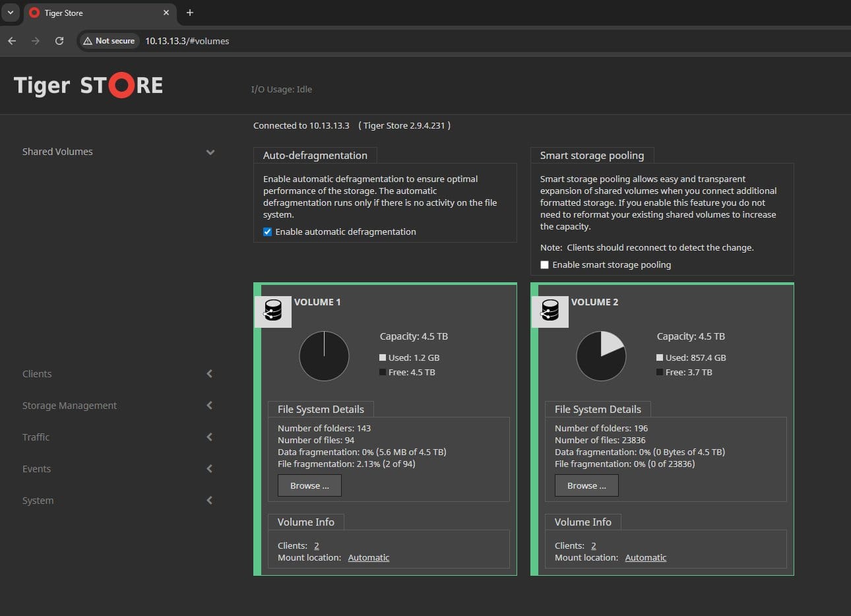Click Volume 2 Automatic mount location link
Viewport: 851px width, 616px height.
click(x=646, y=558)
